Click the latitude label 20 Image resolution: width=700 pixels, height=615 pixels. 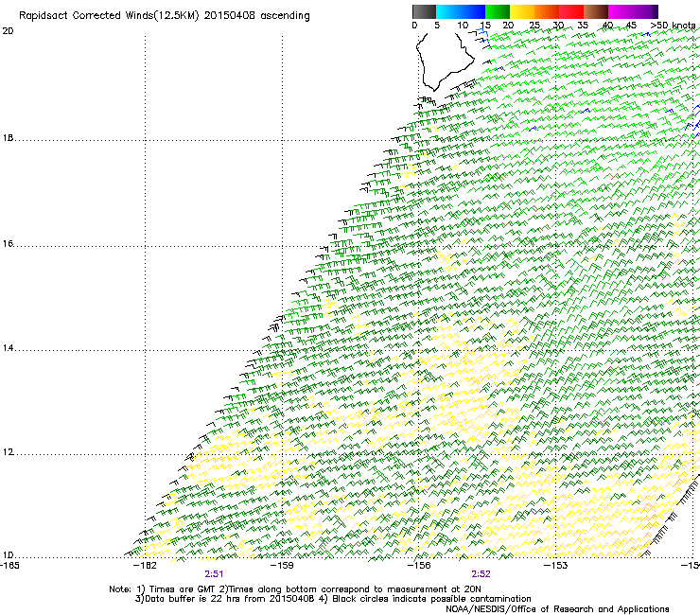point(8,31)
